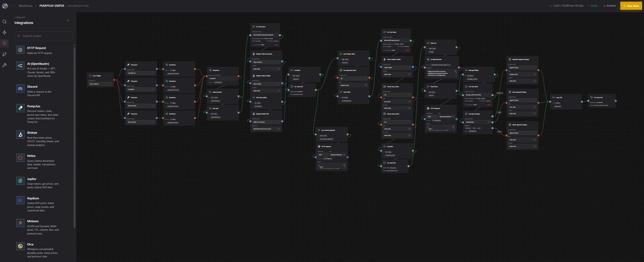Viewport: 644px width, 262px height.
Task: Click the Meteora integration icon
Action: click(20, 224)
